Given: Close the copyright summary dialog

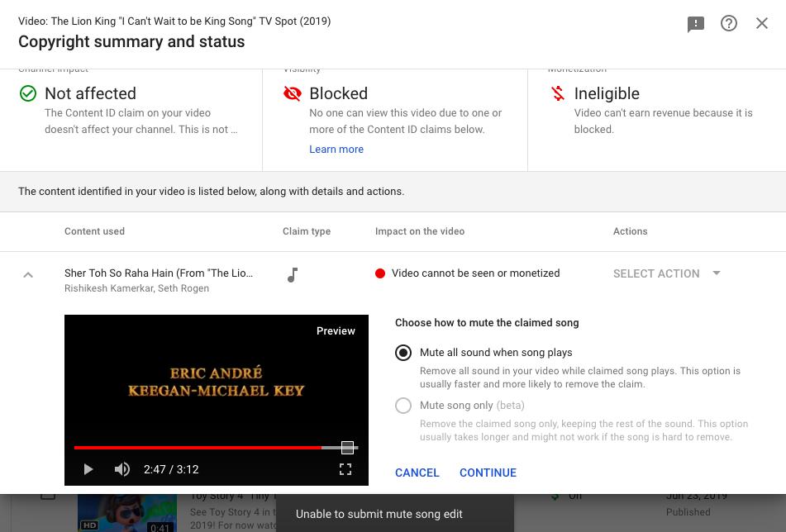Looking at the screenshot, I should (x=761, y=23).
